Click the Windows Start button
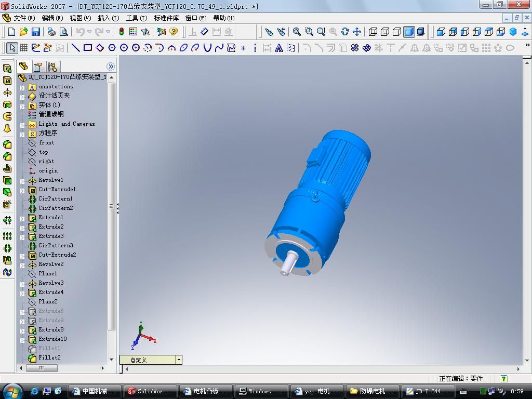Image resolution: width=532 pixels, height=399 pixels. 12,391
